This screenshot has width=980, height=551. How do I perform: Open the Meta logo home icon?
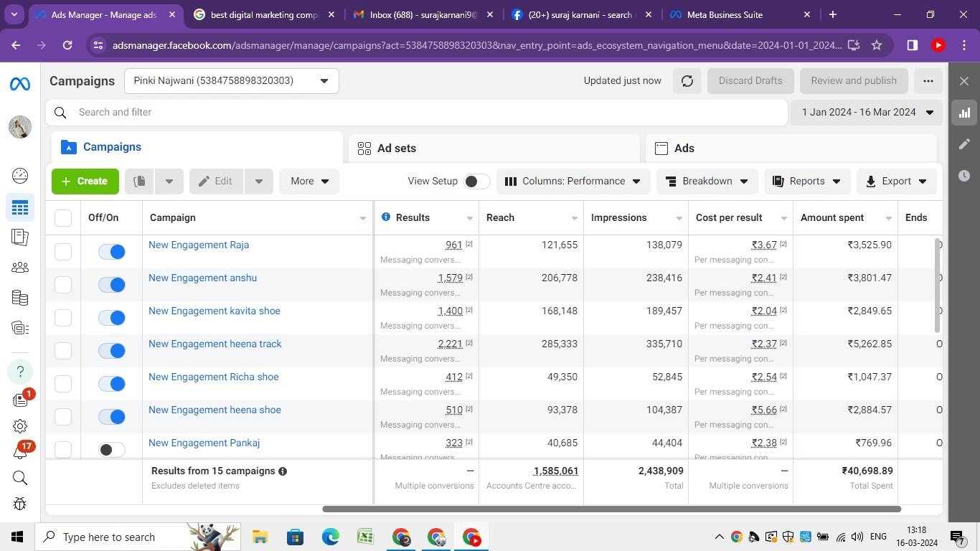20,84
